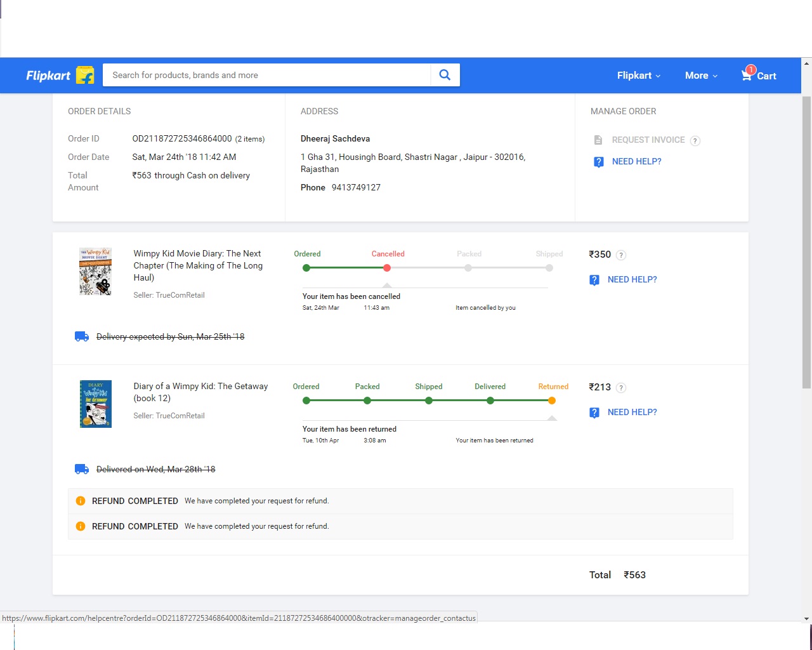Open Diary of a Wimpy Kid: The Getaway title
Image resolution: width=812 pixels, height=650 pixels.
(x=200, y=392)
